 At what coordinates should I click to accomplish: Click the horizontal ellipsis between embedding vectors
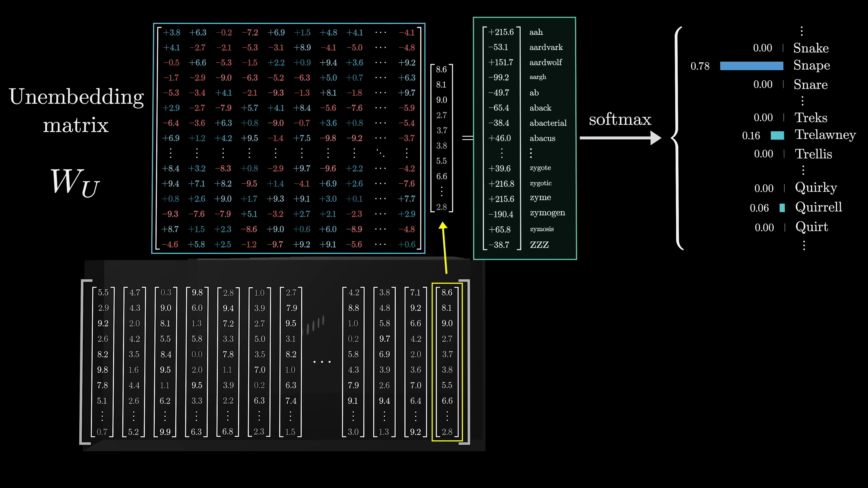322,362
